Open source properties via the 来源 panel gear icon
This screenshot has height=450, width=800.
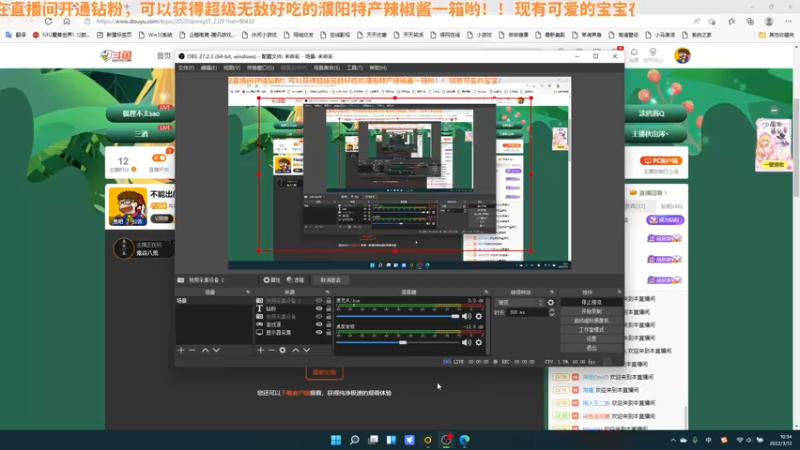point(283,350)
